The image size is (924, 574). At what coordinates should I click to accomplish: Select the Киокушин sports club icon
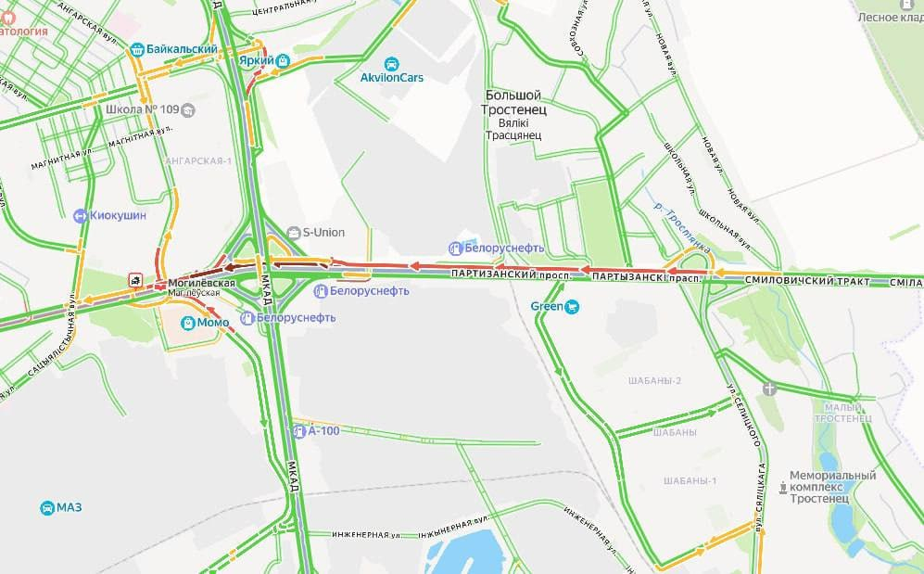coord(80,216)
